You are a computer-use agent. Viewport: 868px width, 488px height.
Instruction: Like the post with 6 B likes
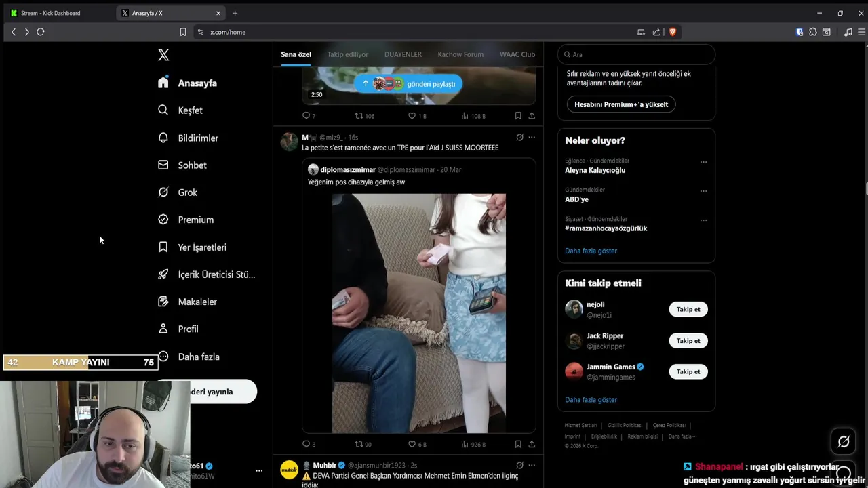pos(417,445)
